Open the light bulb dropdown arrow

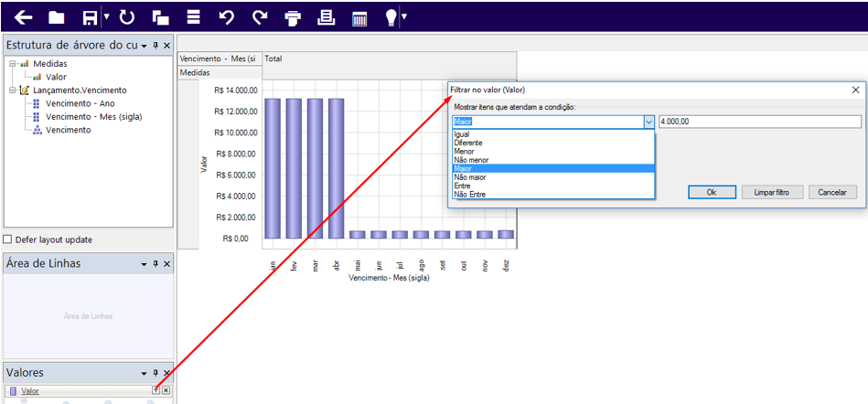(x=404, y=17)
